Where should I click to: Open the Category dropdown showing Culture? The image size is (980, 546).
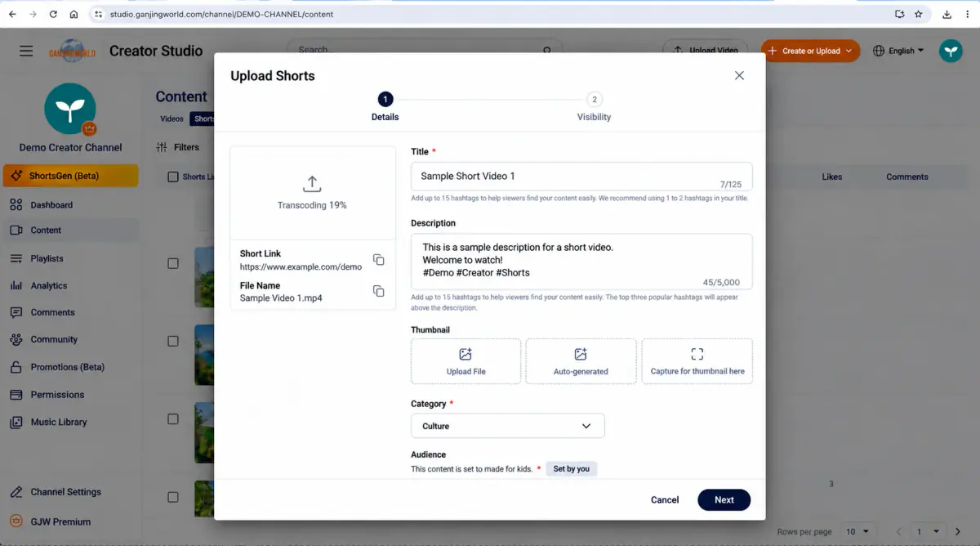(x=507, y=426)
